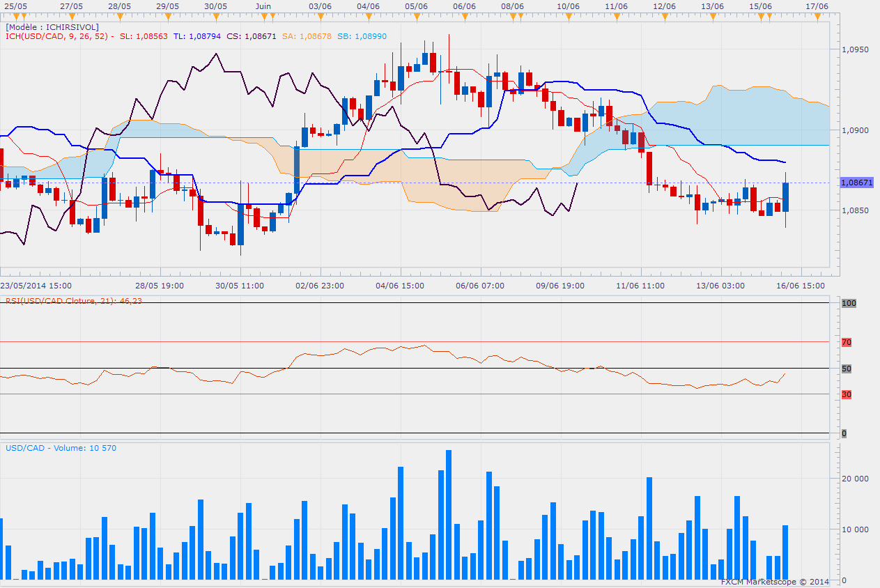Click the "30/05 11:00" time axis label
The image size is (880, 588).
[x=240, y=286]
